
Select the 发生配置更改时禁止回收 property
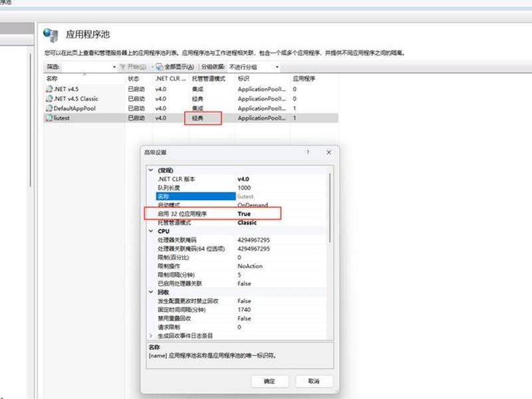coord(188,301)
